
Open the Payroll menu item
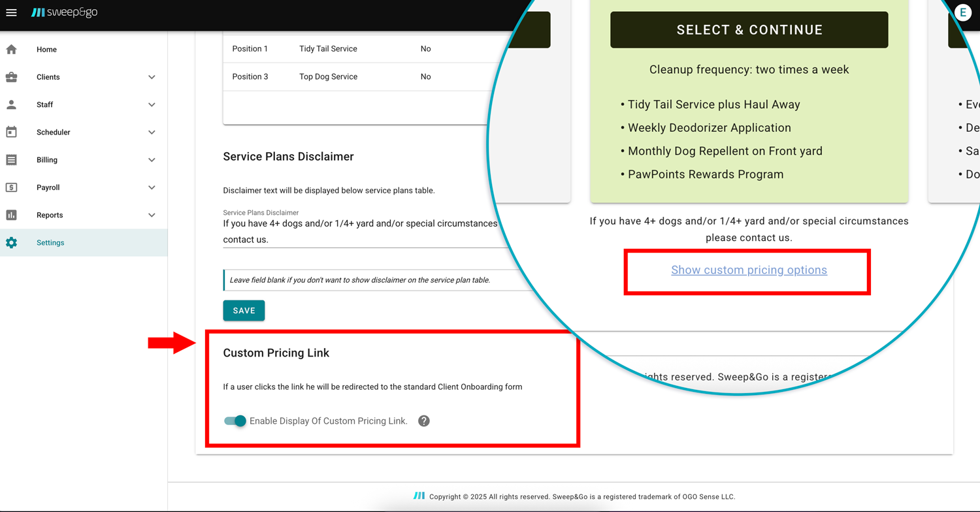48,187
